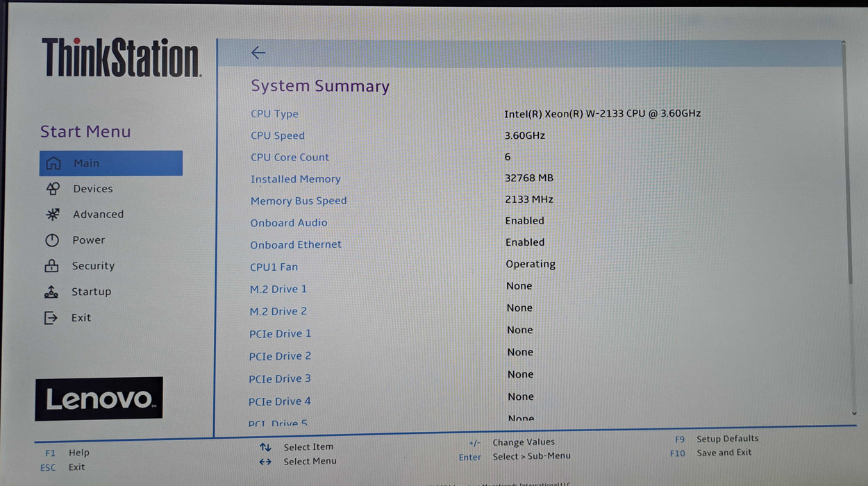Click the 32768 MB memory value
Screen dimensions: 868x486
[529, 178]
